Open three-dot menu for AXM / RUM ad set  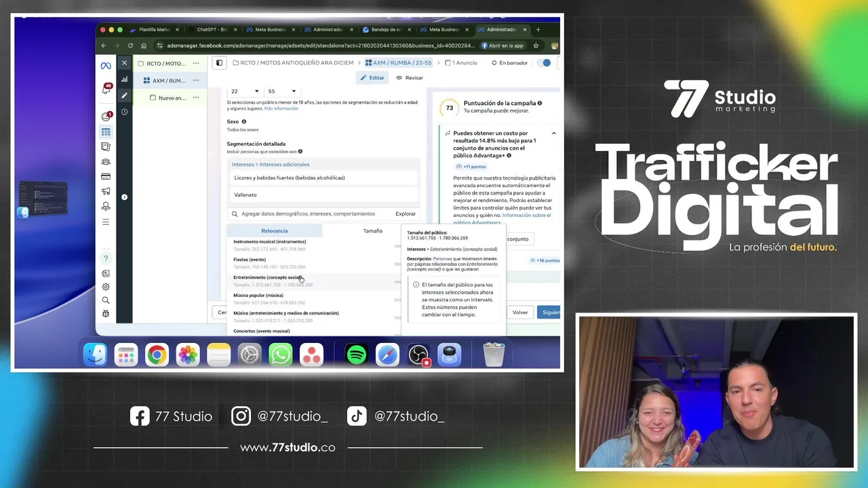pyautogui.click(x=196, y=80)
